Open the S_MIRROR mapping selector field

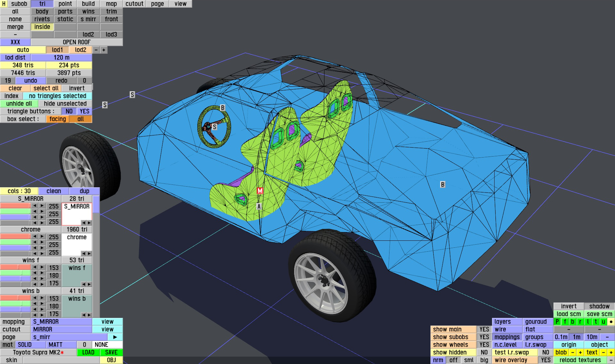coord(61,322)
